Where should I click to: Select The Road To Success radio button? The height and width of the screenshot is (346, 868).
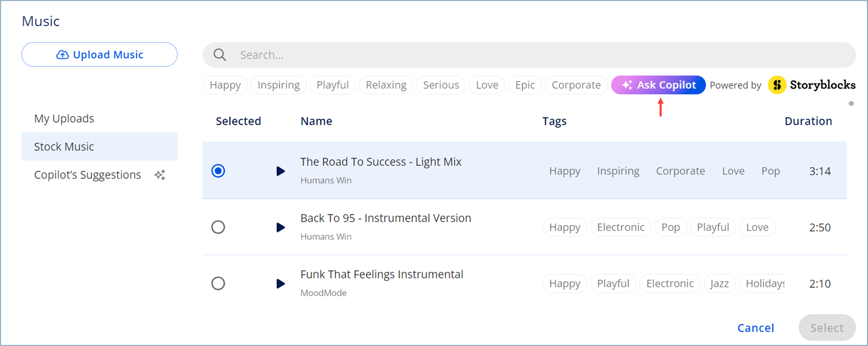click(x=218, y=171)
